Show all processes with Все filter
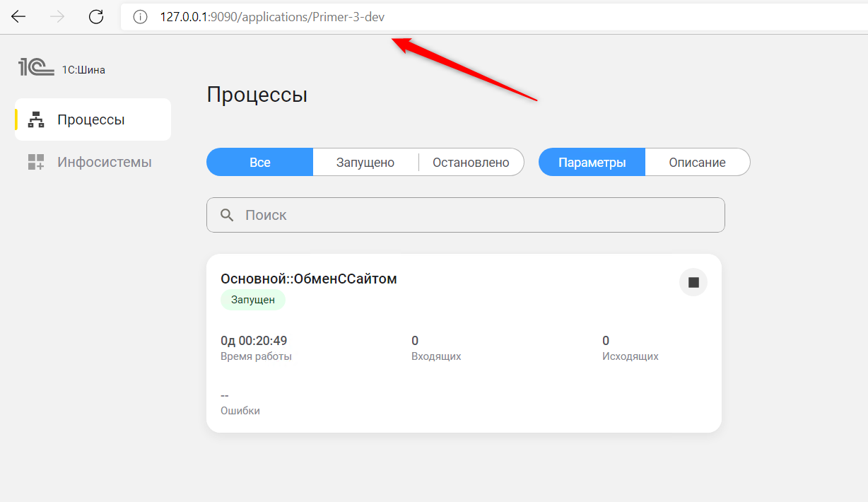 tap(259, 162)
